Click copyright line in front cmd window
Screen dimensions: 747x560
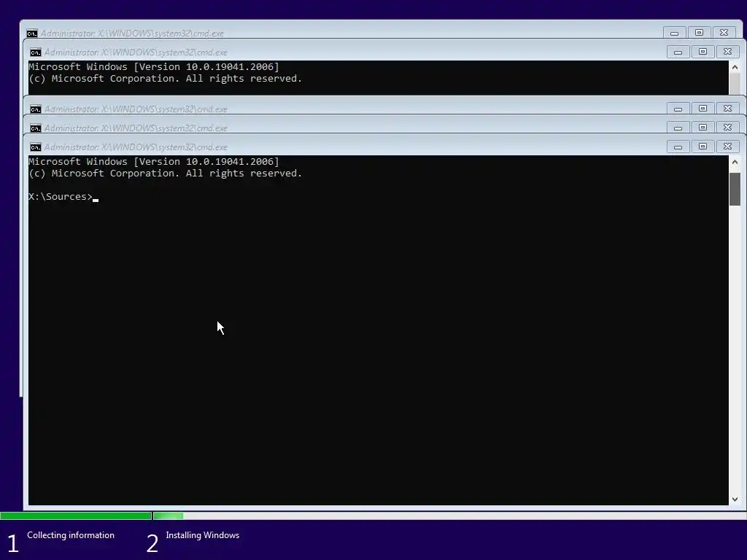click(x=166, y=174)
